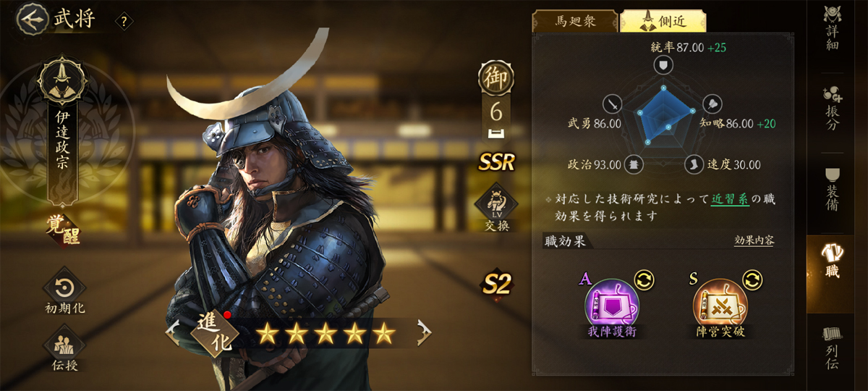Switch to the 馬廻衆 tab
The width and height of the screenshot is (868, 391).
click(x=575, y=21)
